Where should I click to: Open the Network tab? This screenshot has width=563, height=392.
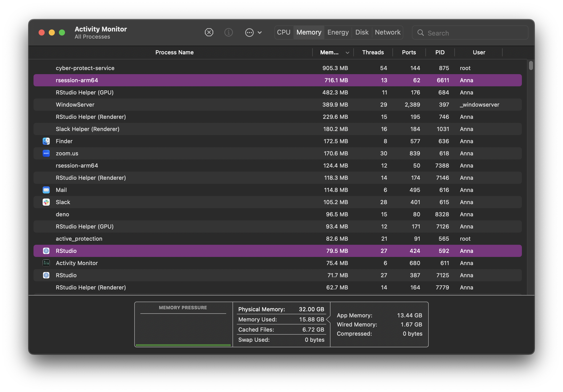click(x=387, y=32)
